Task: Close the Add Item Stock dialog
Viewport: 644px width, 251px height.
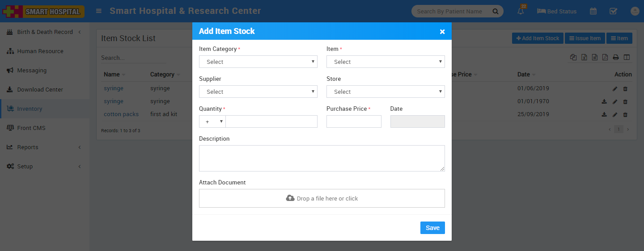Action: pos(442,32)
